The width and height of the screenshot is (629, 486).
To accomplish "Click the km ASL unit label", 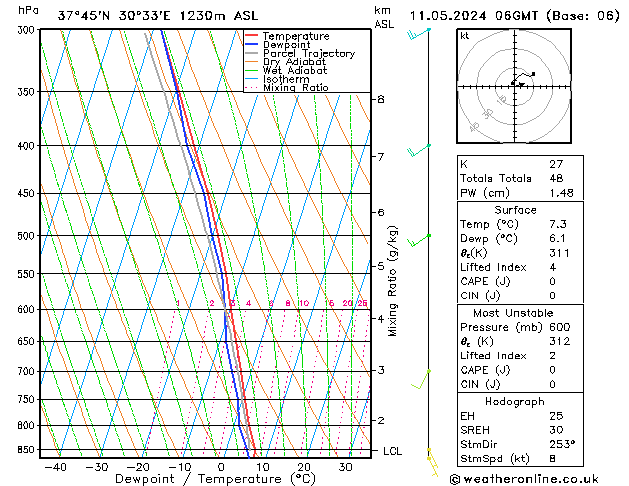I will pos(384,17).
